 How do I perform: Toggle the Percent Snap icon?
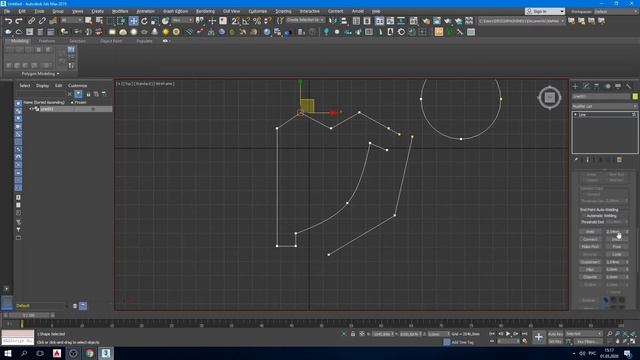(257, 21)
